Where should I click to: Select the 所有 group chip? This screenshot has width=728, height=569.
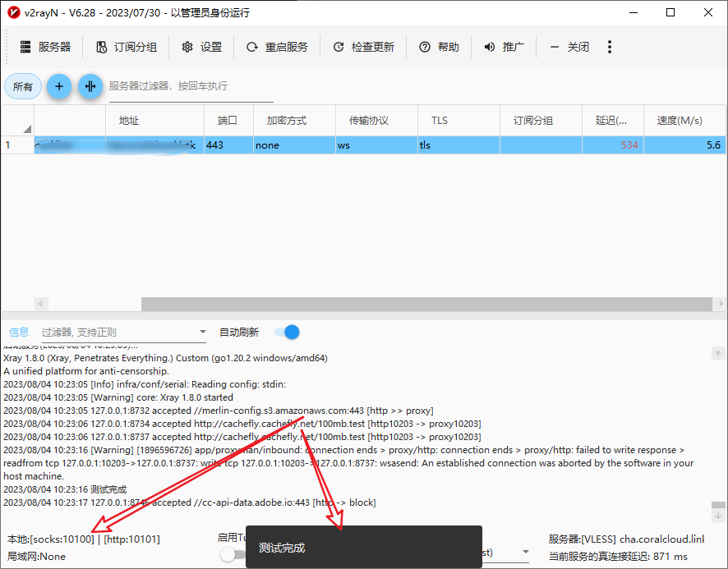pos(23,86)
